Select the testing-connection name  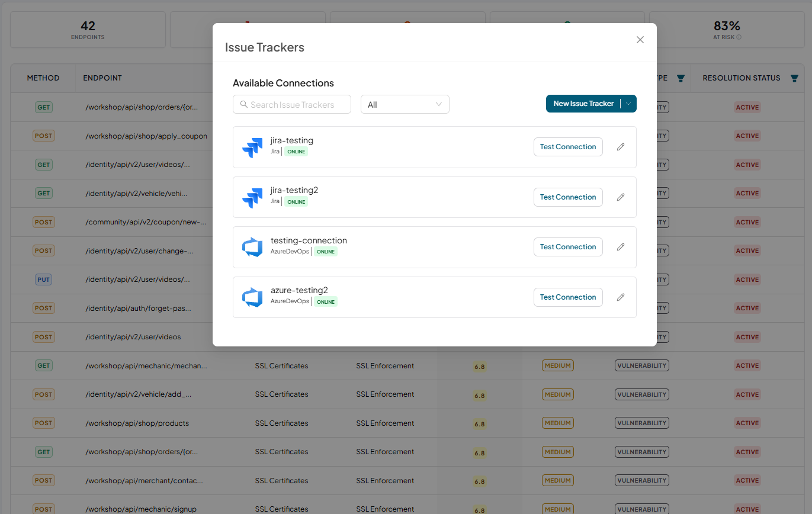[x=309, y=240]
